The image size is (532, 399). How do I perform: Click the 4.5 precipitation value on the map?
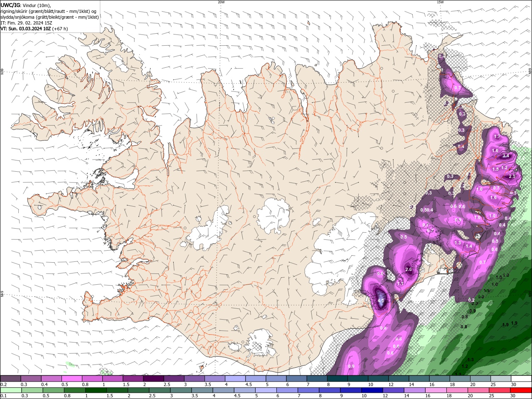(x=381, y=300)
